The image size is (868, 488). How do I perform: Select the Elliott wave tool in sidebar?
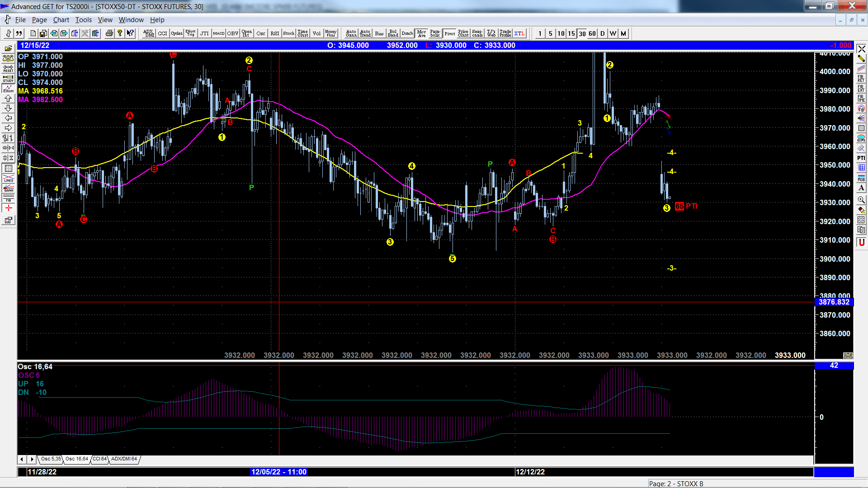point(8,89)
